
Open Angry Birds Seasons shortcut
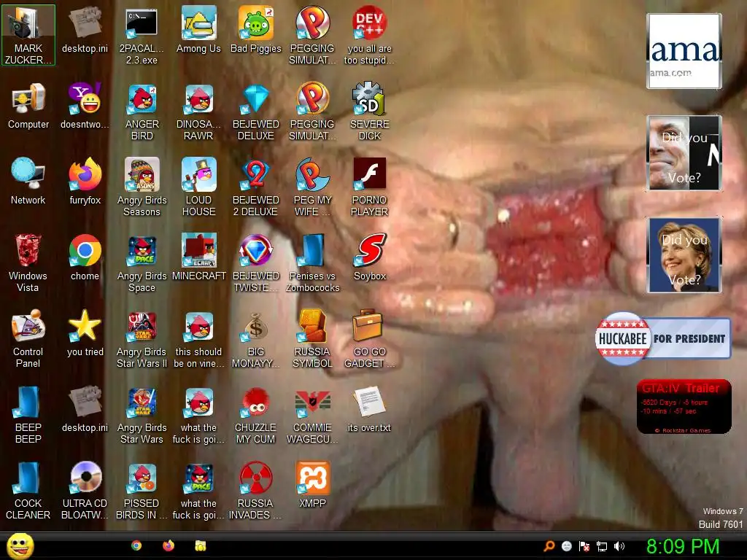[x=142, y=187]
